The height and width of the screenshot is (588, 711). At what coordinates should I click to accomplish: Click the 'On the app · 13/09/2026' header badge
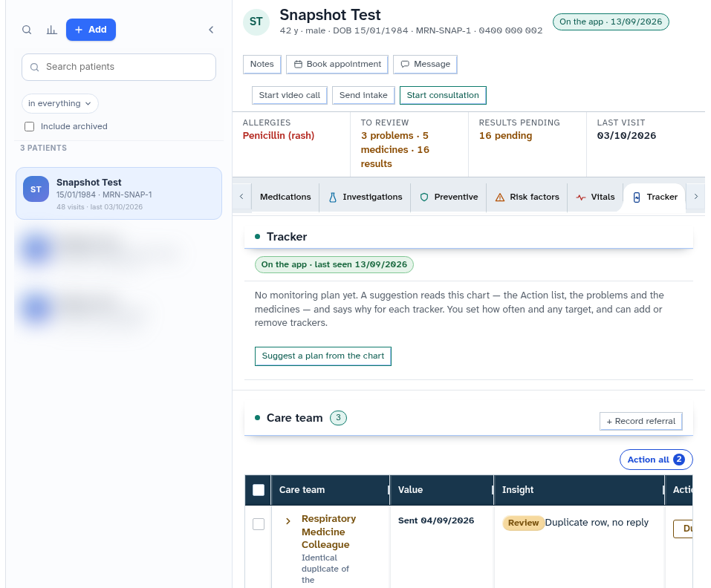(611, 22)
